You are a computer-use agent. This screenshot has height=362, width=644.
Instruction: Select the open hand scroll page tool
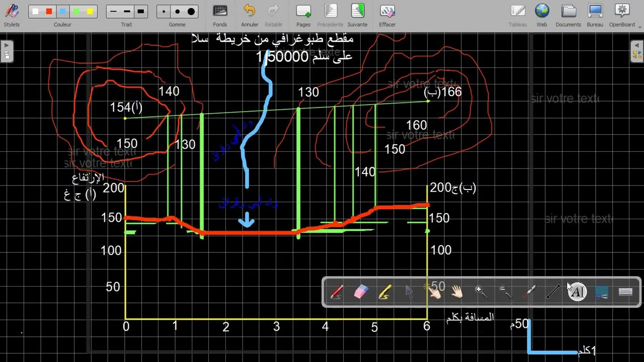pyautogui.click(x=457, y=292)
